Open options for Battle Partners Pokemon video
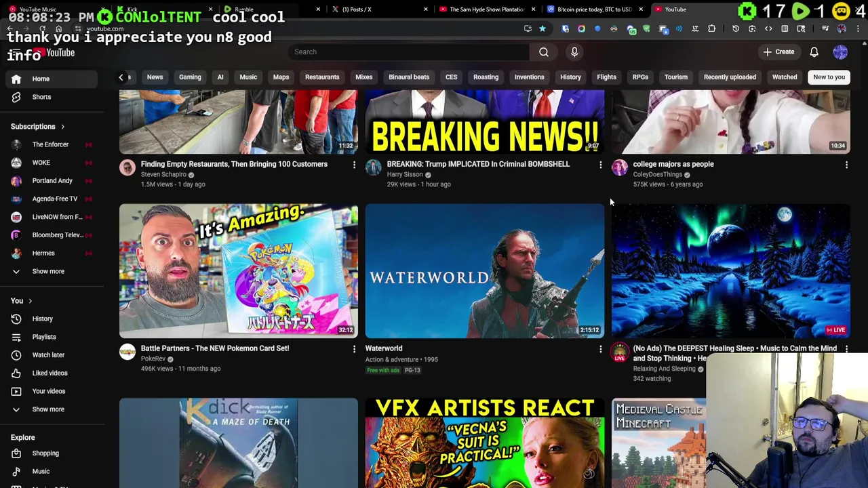This screenshot has height=488, width=868. pyautogui.click(x=354, y=349)
